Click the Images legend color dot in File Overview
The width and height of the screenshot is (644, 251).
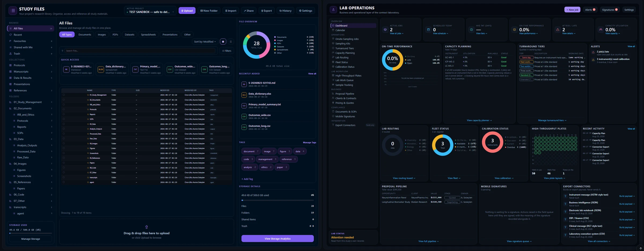pos(275,40)
